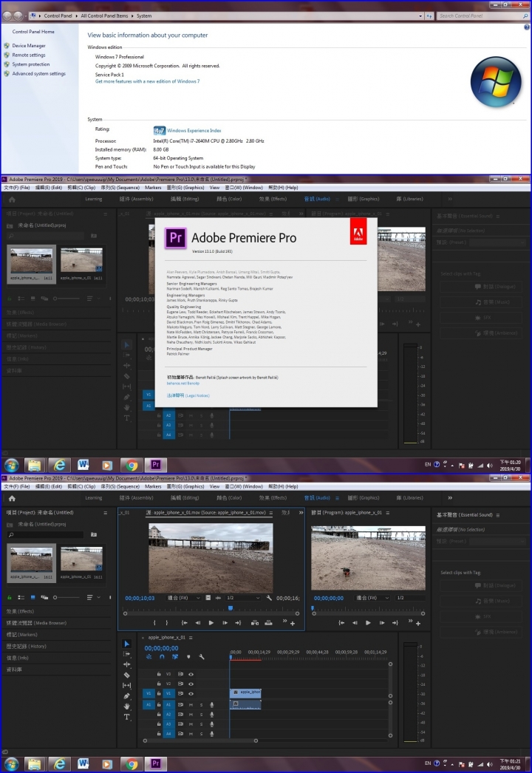
Task: Toggle read-only lock in lower Project panel
Action: 10,598
